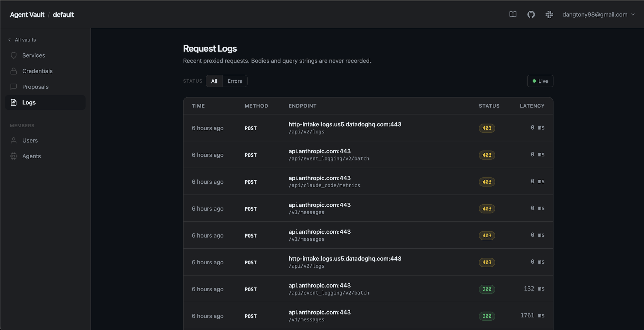The width and height of the screenshot is (644, 330).
Task: Select the Credentials lock icon
Action: tap(14, 71)
